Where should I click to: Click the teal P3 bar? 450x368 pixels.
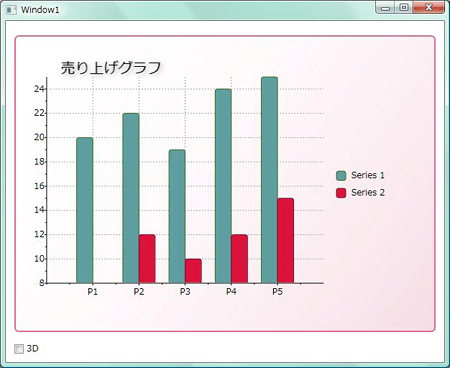[177, 216]
